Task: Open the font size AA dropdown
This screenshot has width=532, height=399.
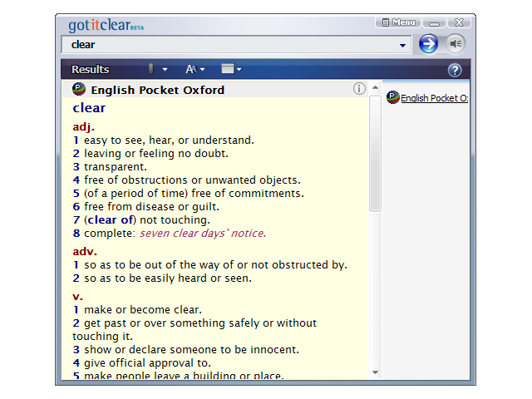Action: [195, 69]
